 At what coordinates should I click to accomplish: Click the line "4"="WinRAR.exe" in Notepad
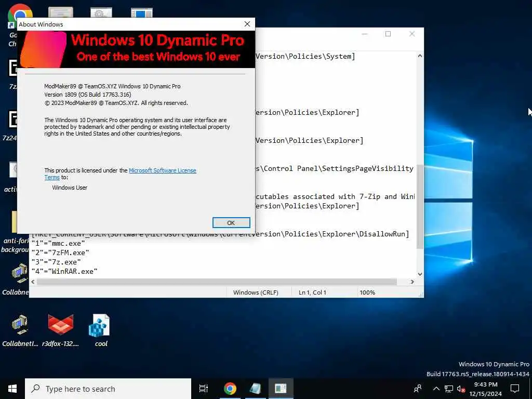pyautogui.click(x=64, y=271)
